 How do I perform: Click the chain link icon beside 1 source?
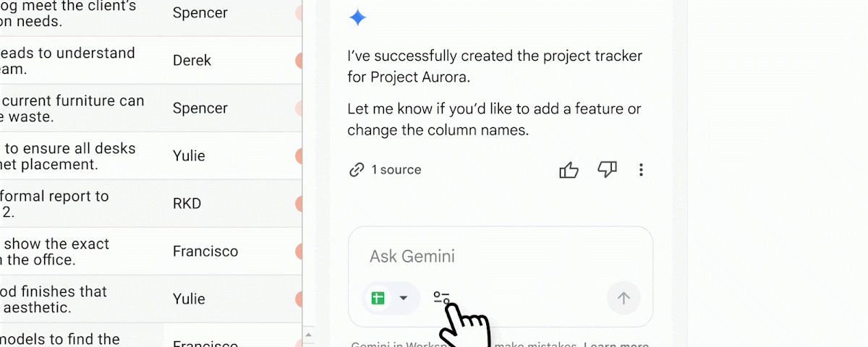(x=356, y=170)
